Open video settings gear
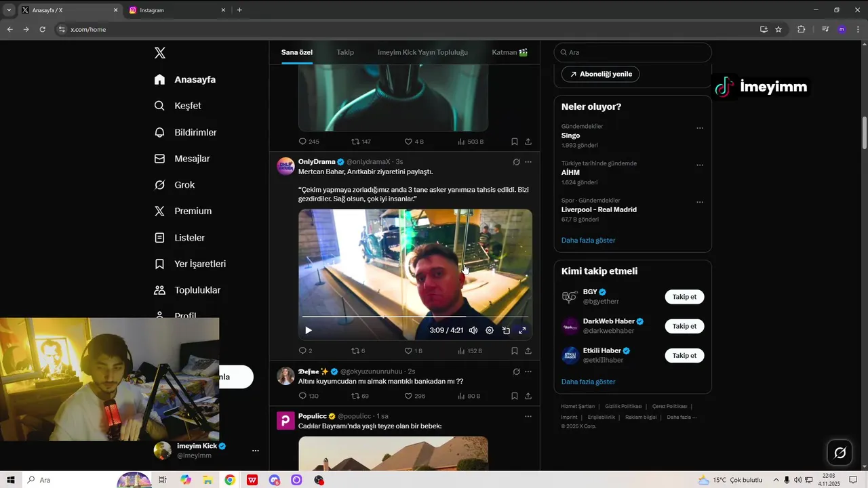This screenshot has width=868, height=488. tap(490, 330)
